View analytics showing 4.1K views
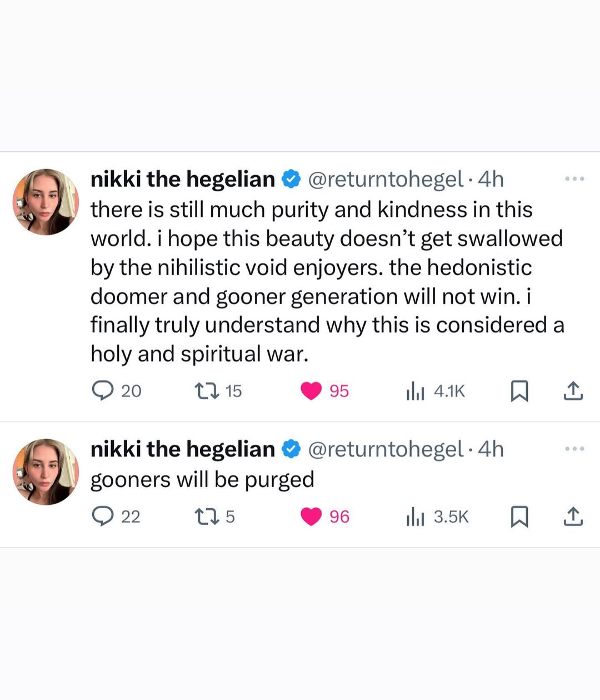The image size is (600, 700). [415, 391]
